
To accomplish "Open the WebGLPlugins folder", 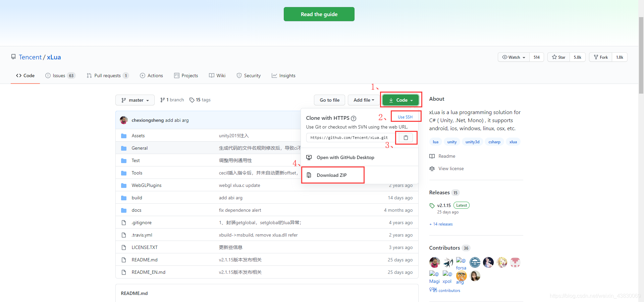I will click(147, 185).
